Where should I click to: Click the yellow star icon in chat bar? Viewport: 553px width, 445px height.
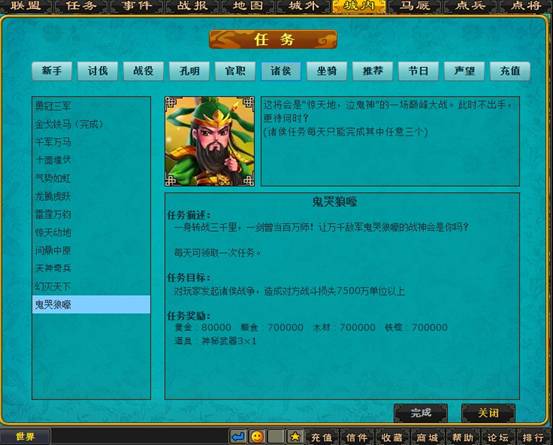[x=295, y=437]
